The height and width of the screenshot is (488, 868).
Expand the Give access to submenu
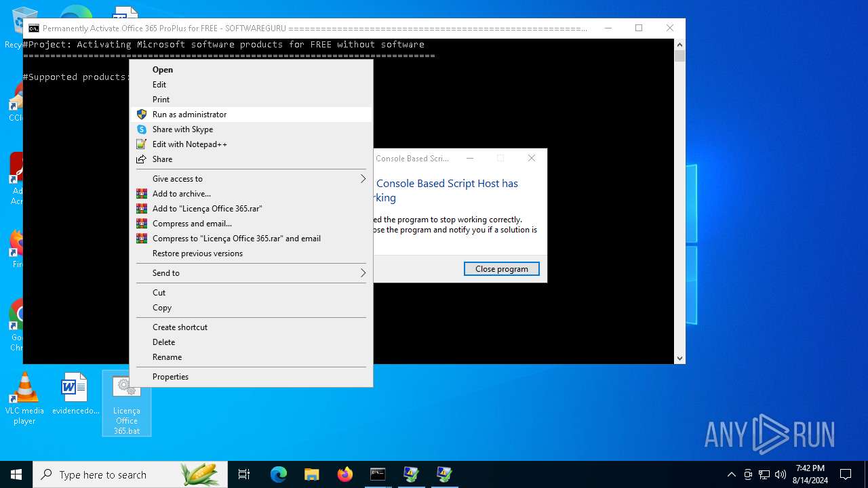pyautogui.click(x=251, y=179)
